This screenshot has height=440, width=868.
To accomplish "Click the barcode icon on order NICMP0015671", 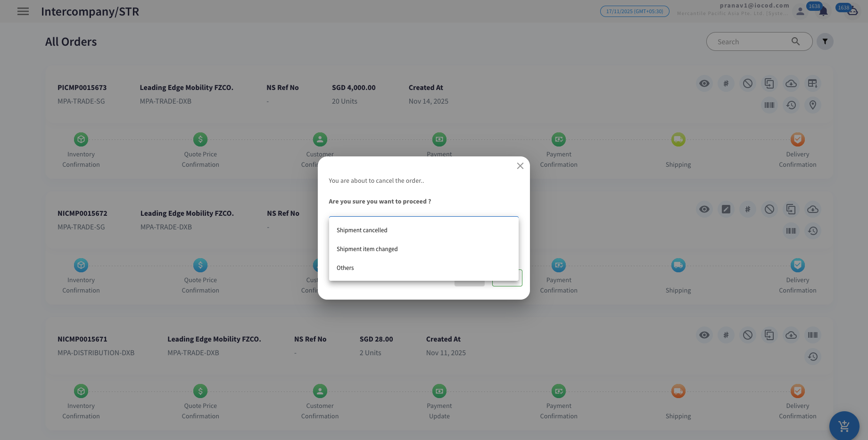I will [813, 335].
